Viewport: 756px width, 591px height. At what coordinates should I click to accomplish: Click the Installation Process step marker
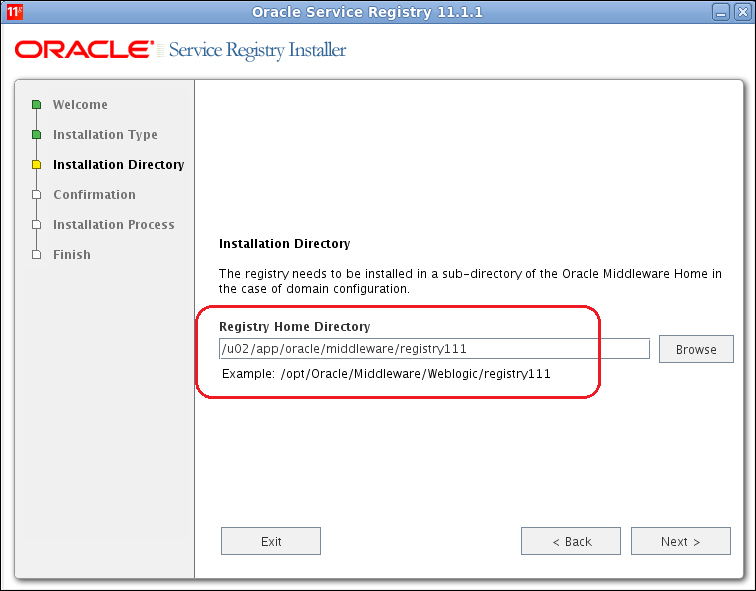pos(37,225)
